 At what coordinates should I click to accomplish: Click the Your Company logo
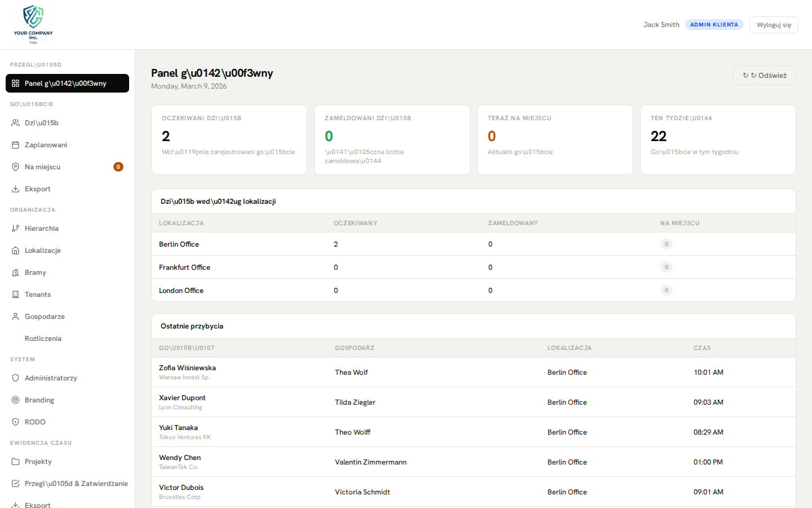point(33,24)
